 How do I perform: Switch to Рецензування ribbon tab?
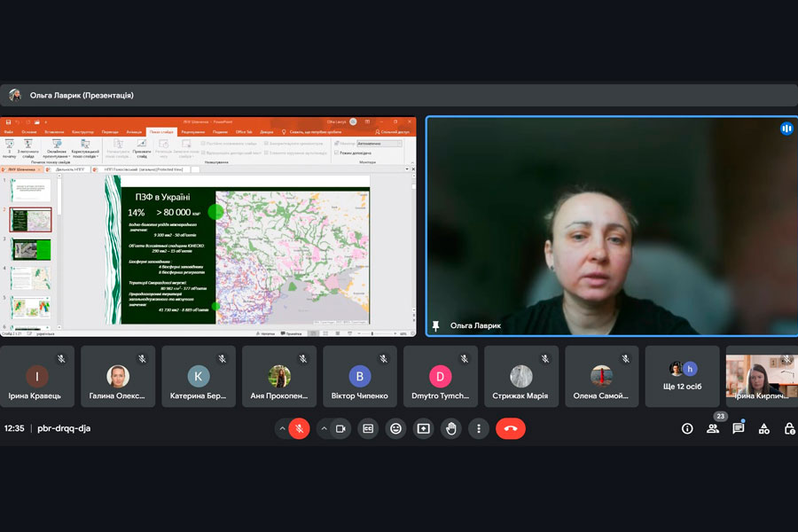pos(193,132)
